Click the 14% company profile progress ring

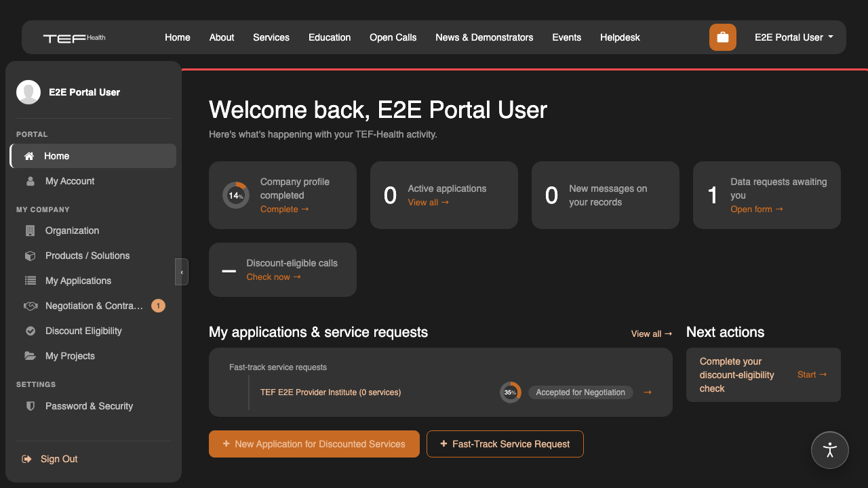click(236, 195)
